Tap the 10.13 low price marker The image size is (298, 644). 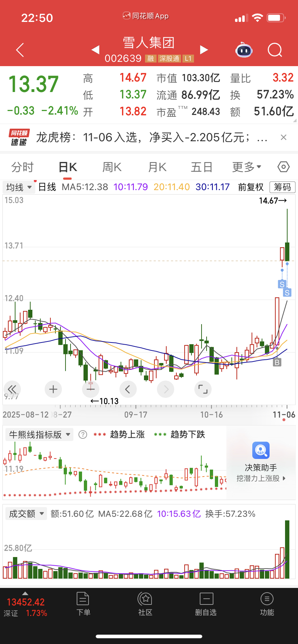tap(104, 401)
